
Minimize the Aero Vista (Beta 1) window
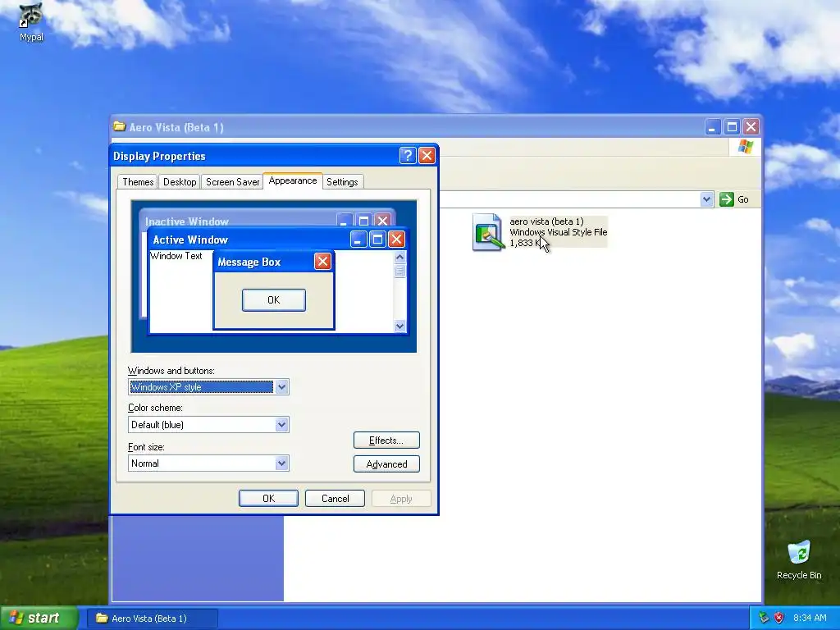pos(713,127)
